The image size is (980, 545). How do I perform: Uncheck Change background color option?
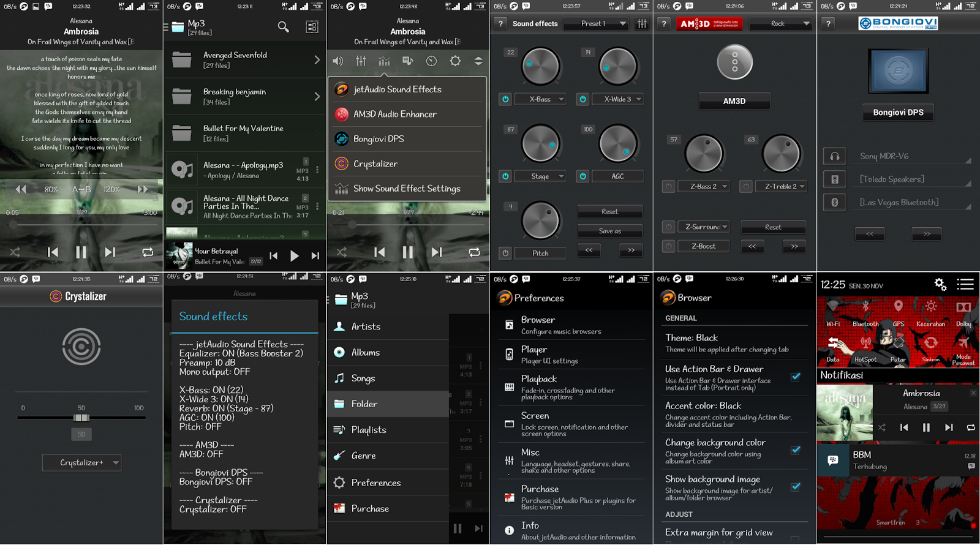[x=795, y=450]
